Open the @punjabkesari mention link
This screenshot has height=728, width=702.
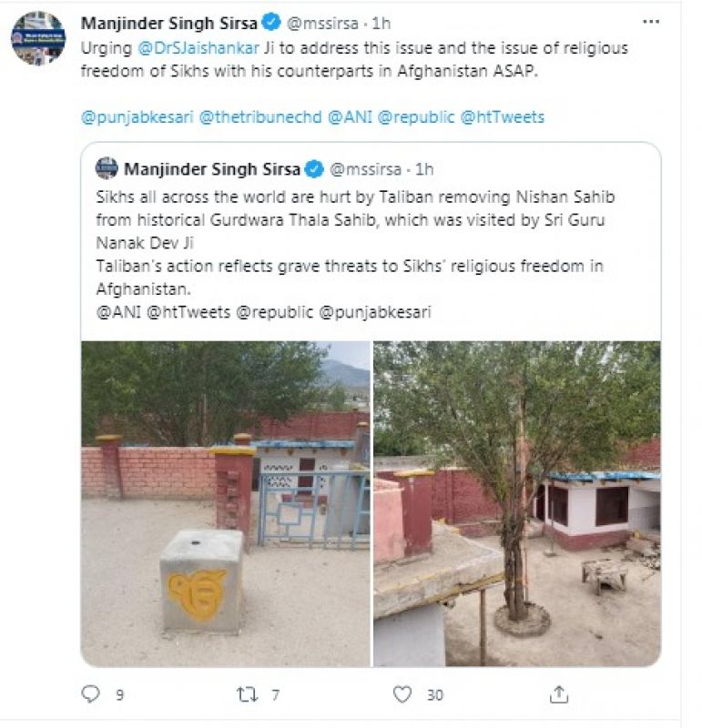click(137, 116)
